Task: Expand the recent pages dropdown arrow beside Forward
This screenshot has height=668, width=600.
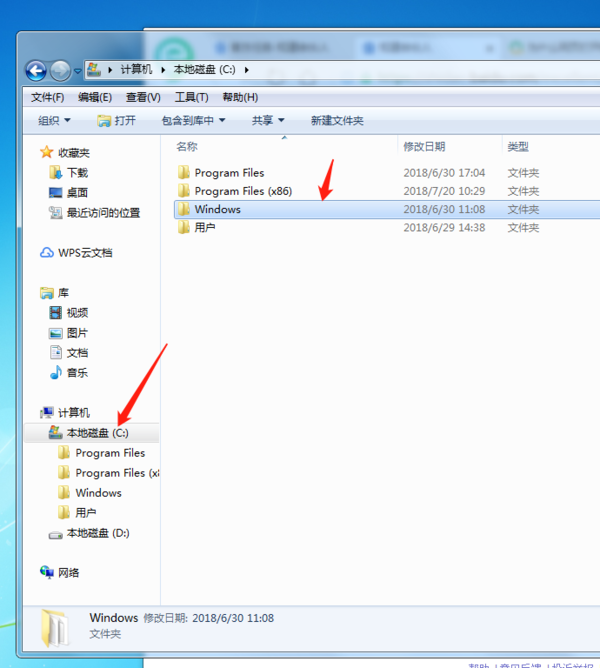Action: point(78,71)
